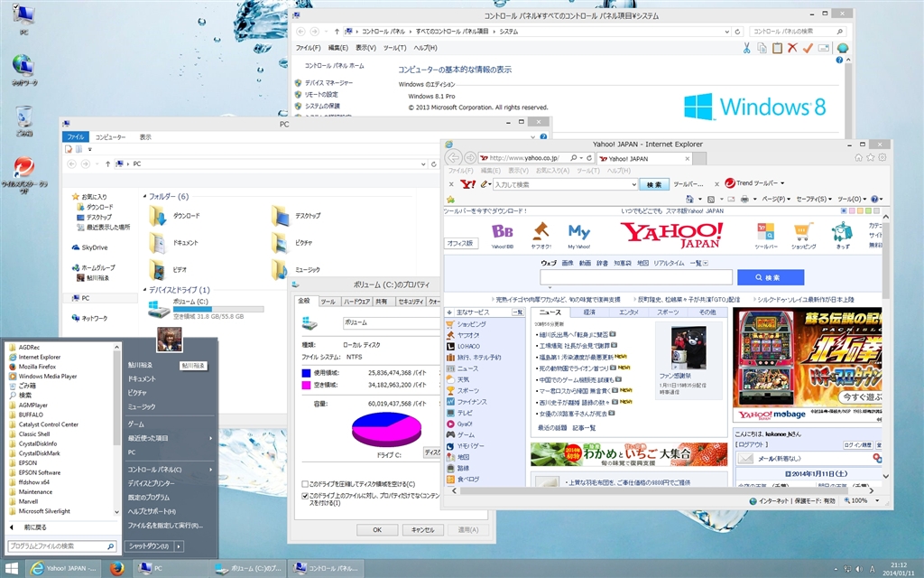
Task: Click the Yahoo Y! toolbar logo icon
Action: (468, 184)
